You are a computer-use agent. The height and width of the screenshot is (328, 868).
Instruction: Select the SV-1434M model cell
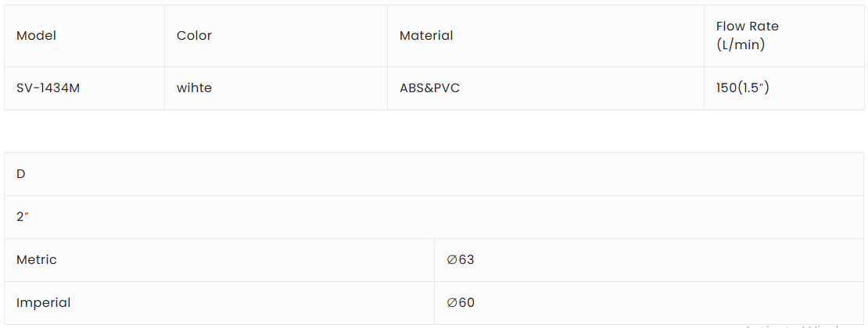click(48, 88)
